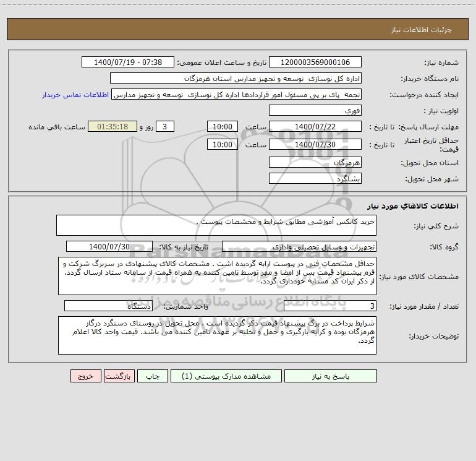The image size is (476, 461).
Task: Click the 'خروج' exit button
Action: pos(85,376)
